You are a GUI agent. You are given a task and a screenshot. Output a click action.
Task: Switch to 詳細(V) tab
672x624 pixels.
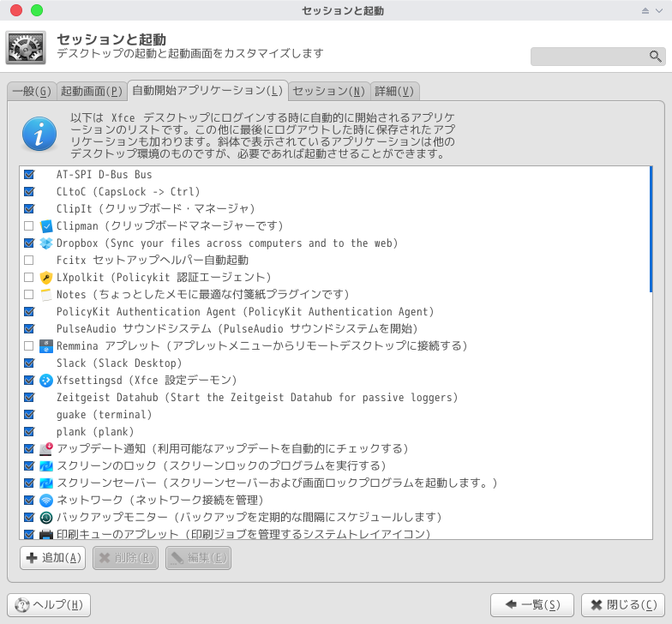394,91
